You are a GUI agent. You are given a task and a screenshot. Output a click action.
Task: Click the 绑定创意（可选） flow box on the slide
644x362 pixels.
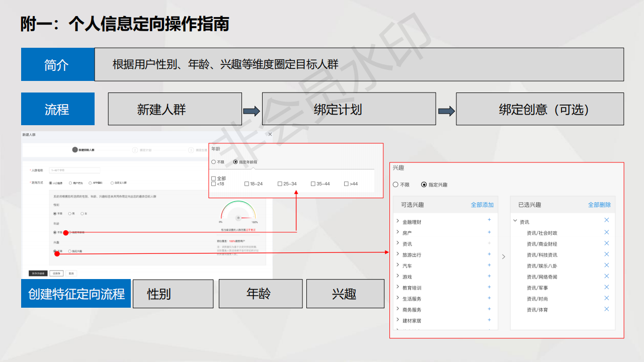pos(540,109)
